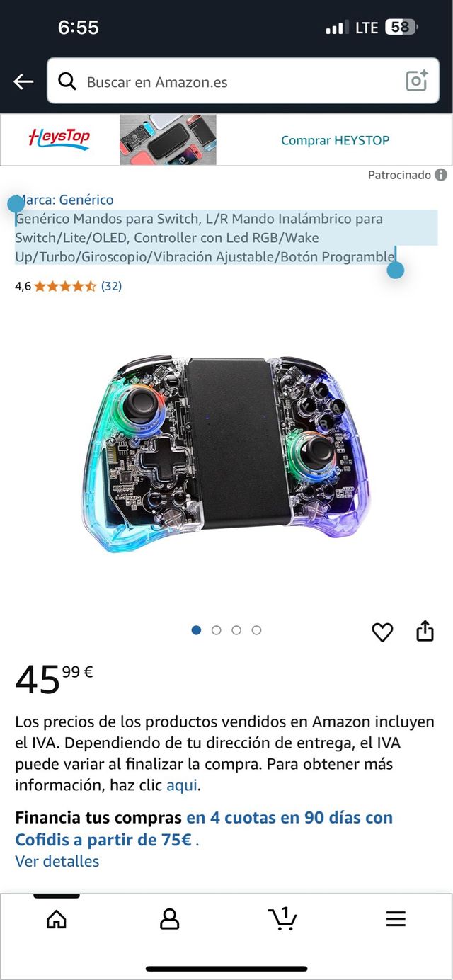This screenshot has width=453, height=980.
Task: Open the 32 reviews link
Action: (x=111, y=286)
